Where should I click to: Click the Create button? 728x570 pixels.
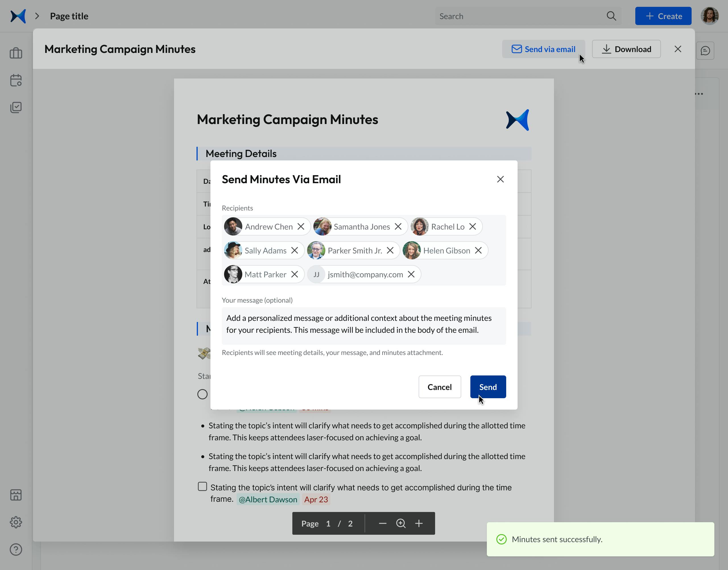663,16
